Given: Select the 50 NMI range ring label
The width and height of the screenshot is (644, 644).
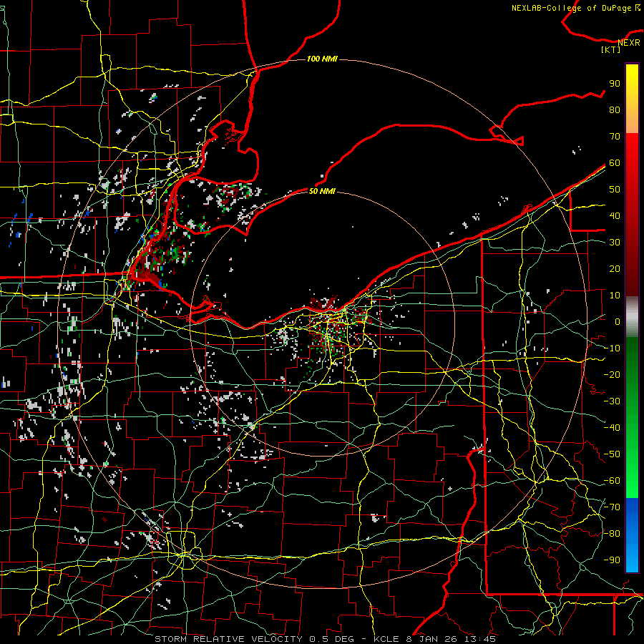Looking at the screenshot, I should pos(322,191).
